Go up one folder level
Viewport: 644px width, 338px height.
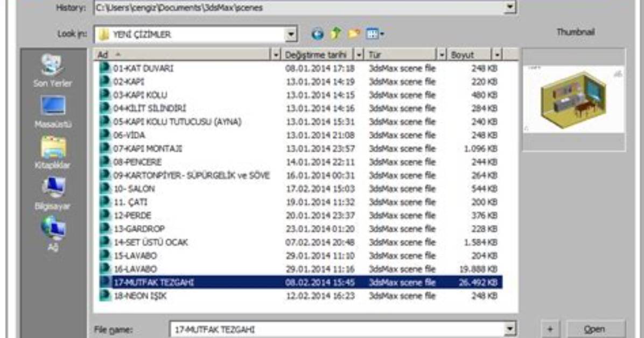tap(336, 33)
